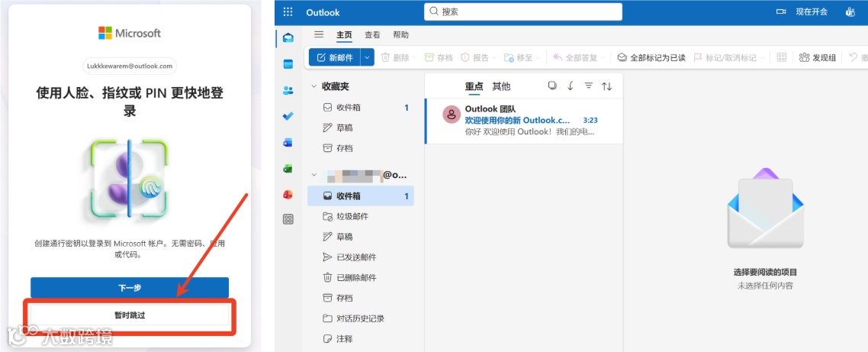
Task: Open the dropdown arrow beside 全部答复
Action: (603, 58)
